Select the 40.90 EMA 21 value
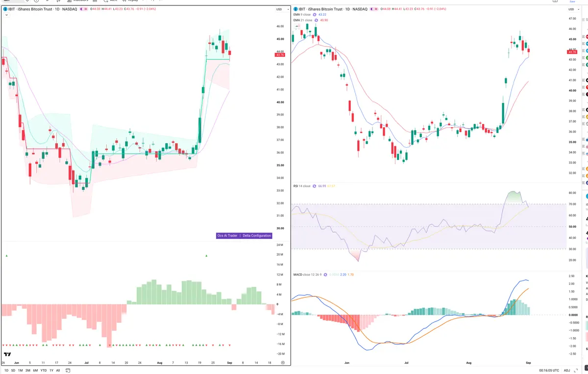This screenshot has width=588, height=374. tap(324, 20)
